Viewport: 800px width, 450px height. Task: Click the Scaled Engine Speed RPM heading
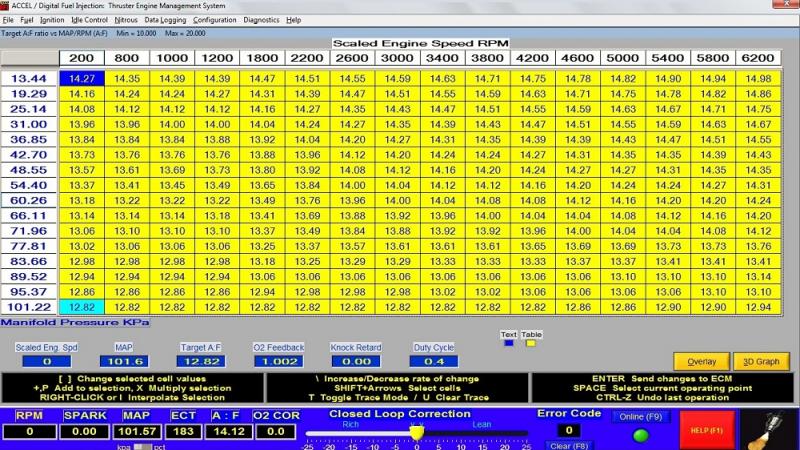pos(421,43)
